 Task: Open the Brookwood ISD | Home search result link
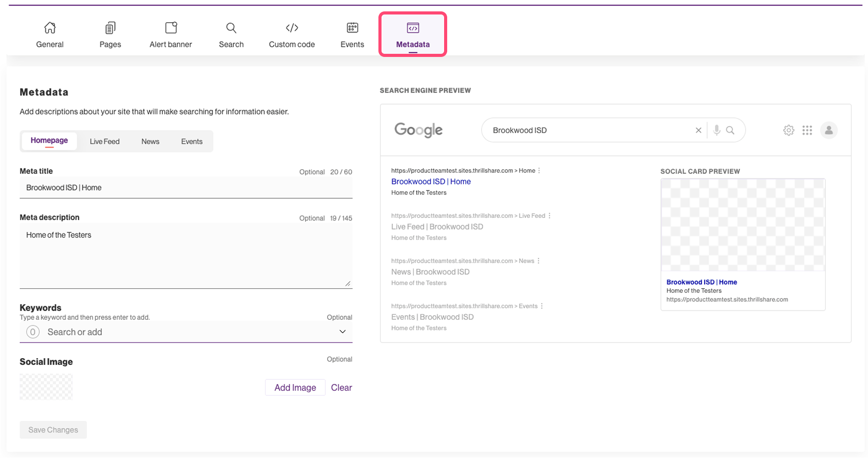[431, 182]
